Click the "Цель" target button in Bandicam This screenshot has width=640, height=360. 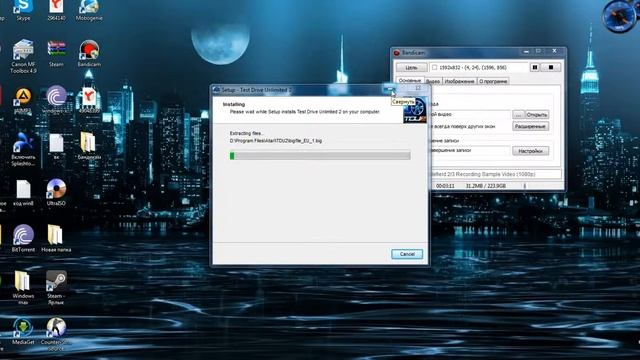tap(411, 67)
